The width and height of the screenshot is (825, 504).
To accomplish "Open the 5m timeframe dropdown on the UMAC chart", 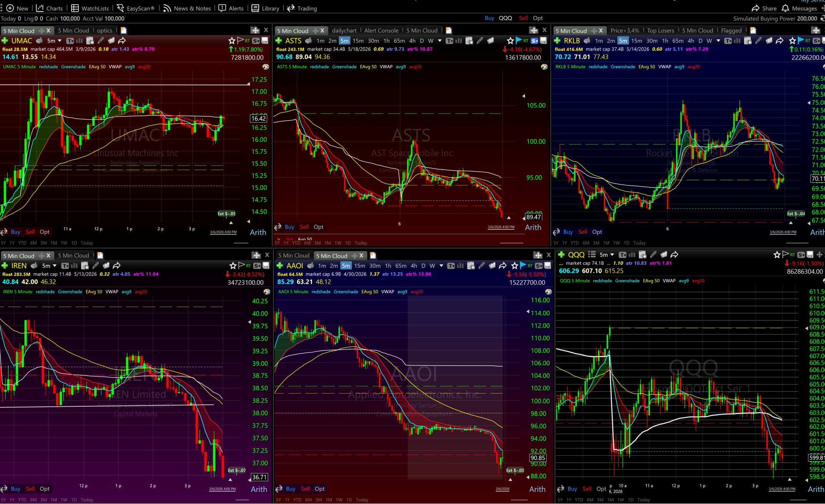I will coord(54,40).
